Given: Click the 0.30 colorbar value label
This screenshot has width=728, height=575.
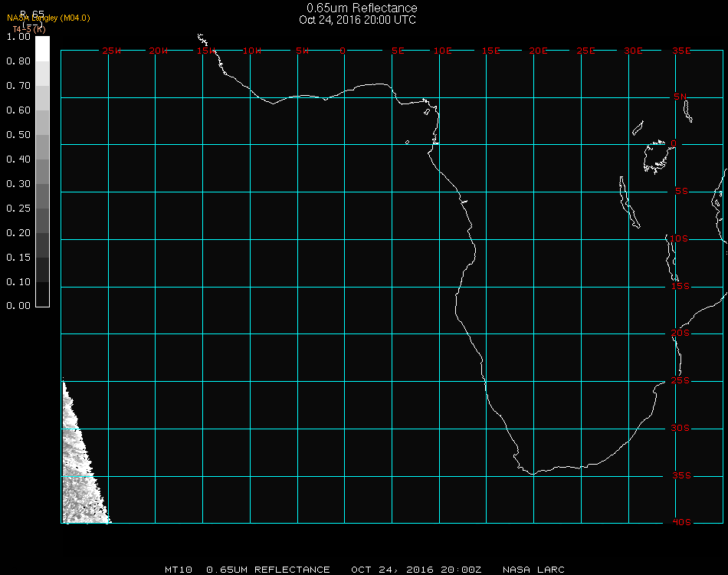Looking at the screenshot, I should pos(18,185).
